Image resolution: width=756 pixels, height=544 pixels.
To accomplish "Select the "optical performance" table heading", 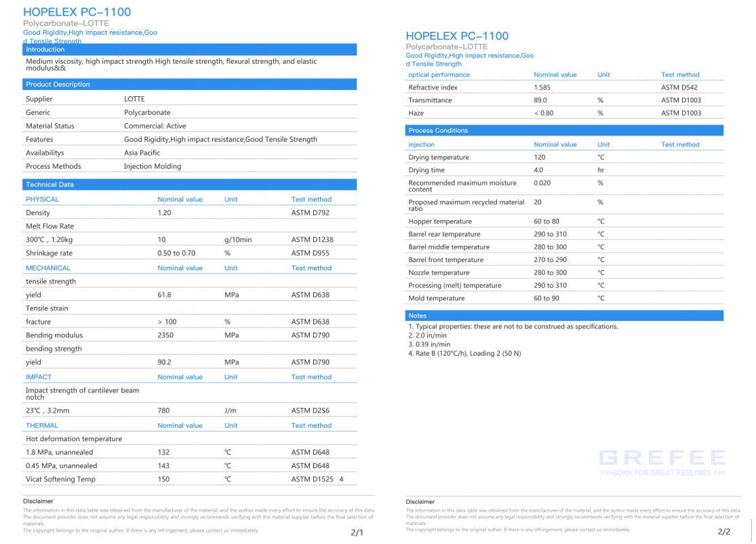I will click(x=439, y=75).
